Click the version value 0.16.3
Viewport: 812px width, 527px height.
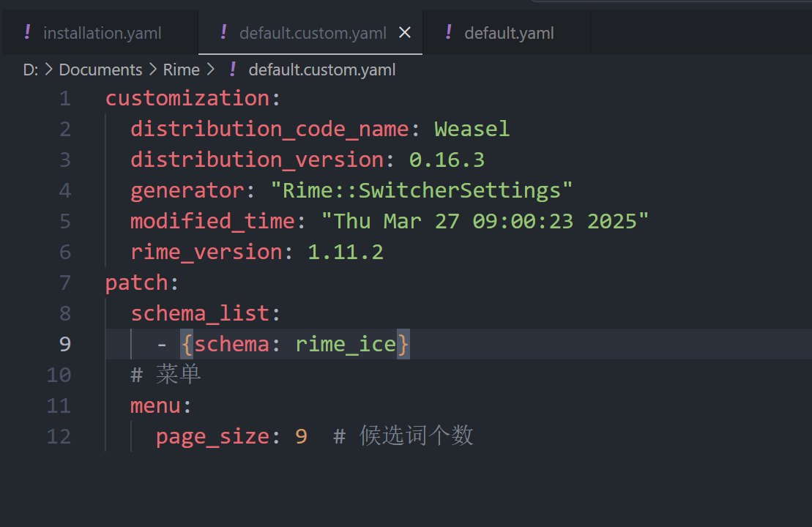(447, 160)
